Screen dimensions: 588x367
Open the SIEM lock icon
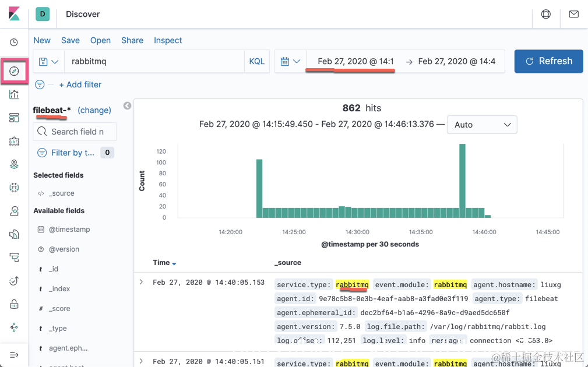pyautogui.click(x=14, y=304)
